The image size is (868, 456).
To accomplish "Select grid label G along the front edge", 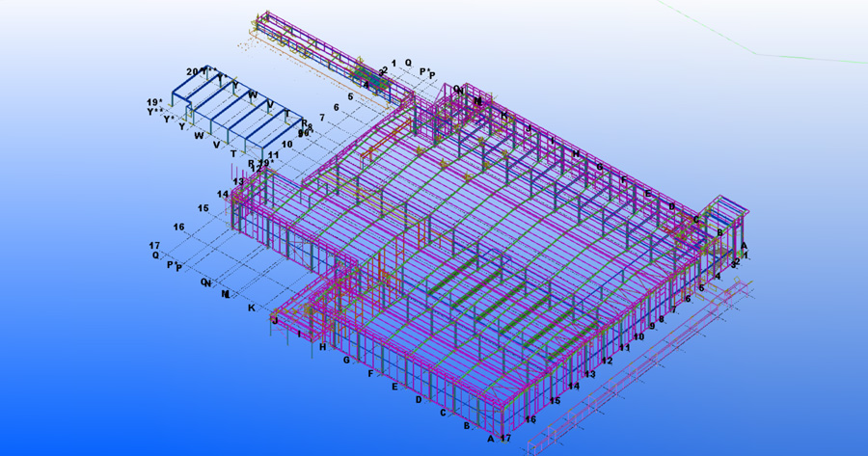I will (346, 361).
